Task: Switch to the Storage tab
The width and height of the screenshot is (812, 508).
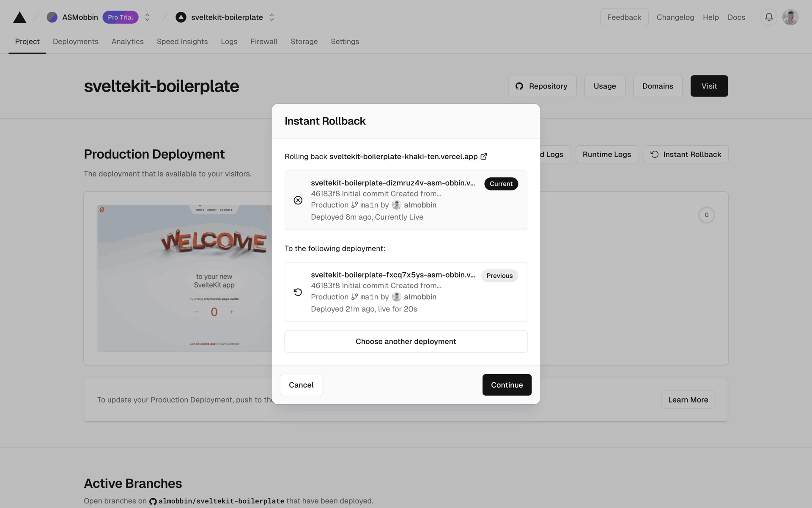Action: (304, 41)
